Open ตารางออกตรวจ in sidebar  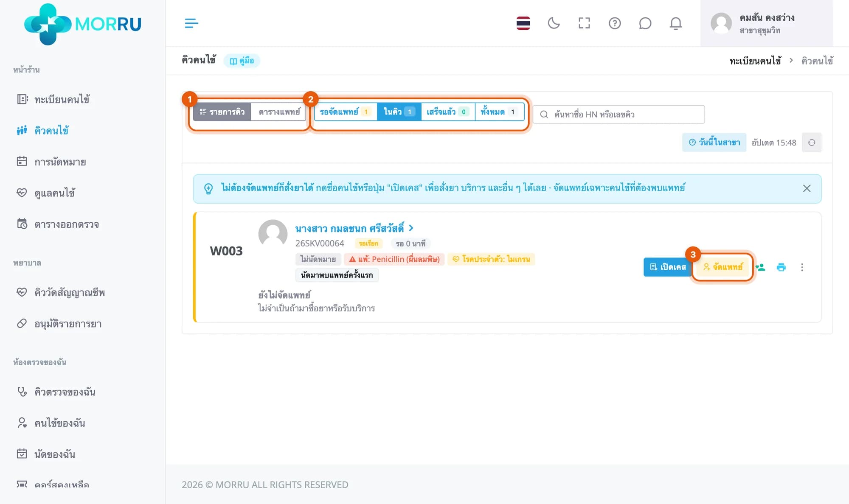click(66, 224)
